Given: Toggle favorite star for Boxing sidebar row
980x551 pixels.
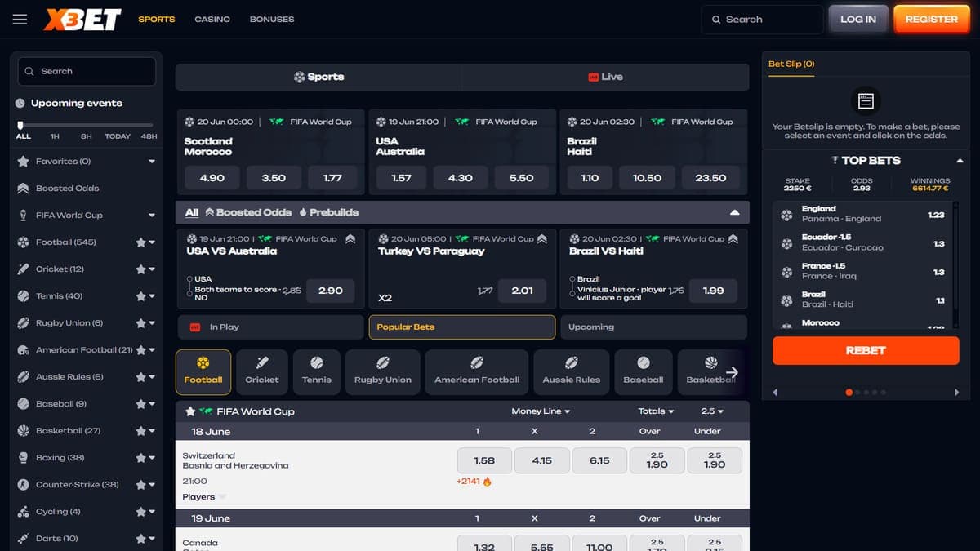Looking at the screenshot, I should [x=140, y=458].
